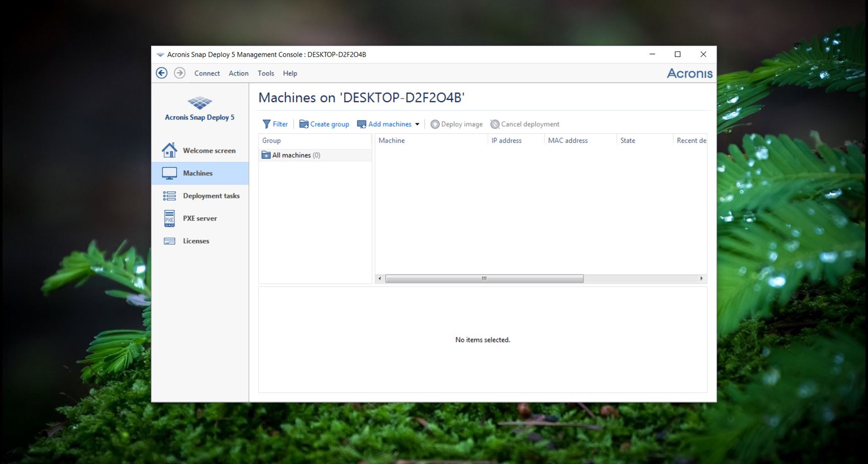Click Create group button text
The height and width of the screenshot is (464, 868).
tap(330, 124)
